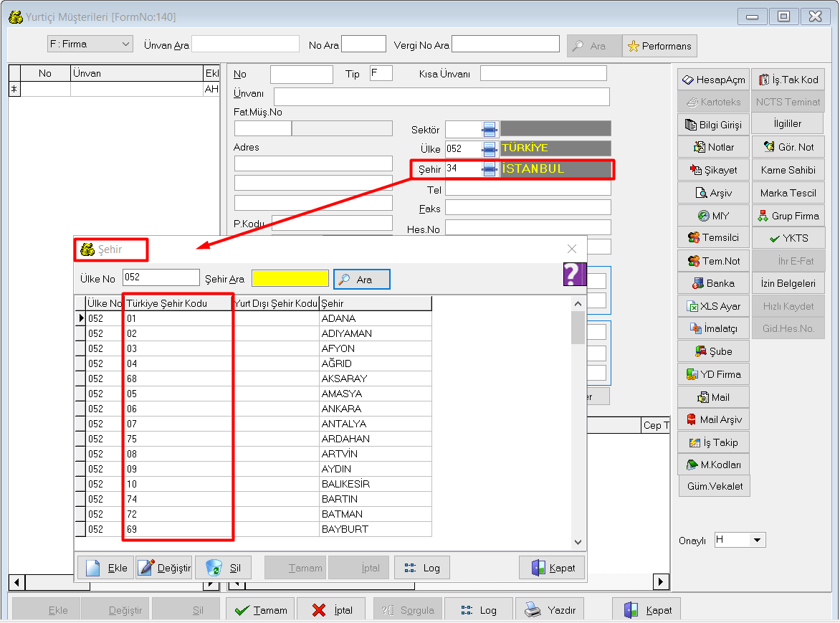840x623 pixels.
Task: Select the ANKARA row in city list
Action: [341, 409]
